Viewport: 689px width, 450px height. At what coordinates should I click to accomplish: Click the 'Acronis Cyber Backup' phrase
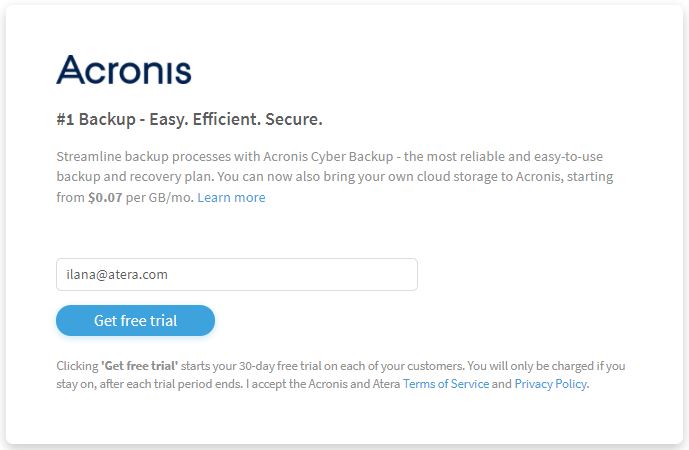click(328, 156)
